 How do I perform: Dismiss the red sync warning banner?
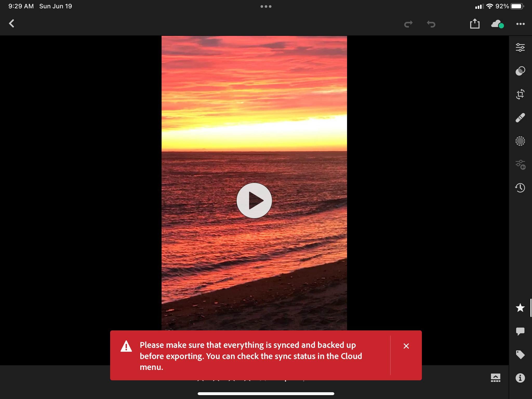(x=406, y=346)
